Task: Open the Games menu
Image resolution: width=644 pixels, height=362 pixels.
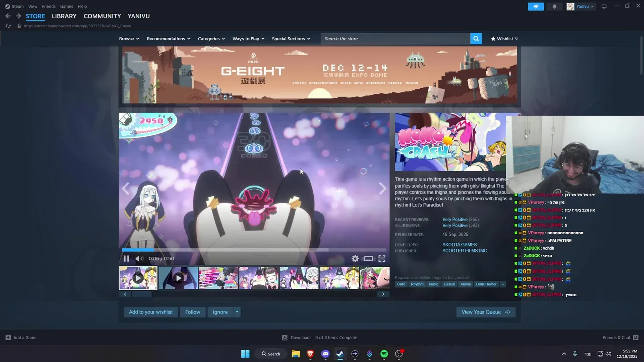Action: click(66, 6)
